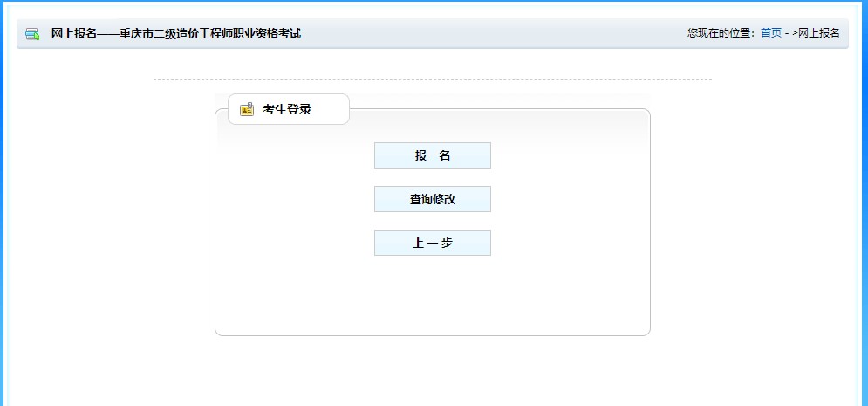Click the green registration icon in header
Image resolution: width=868 pixels, height=406 pixels.
[x=32, y=34]
